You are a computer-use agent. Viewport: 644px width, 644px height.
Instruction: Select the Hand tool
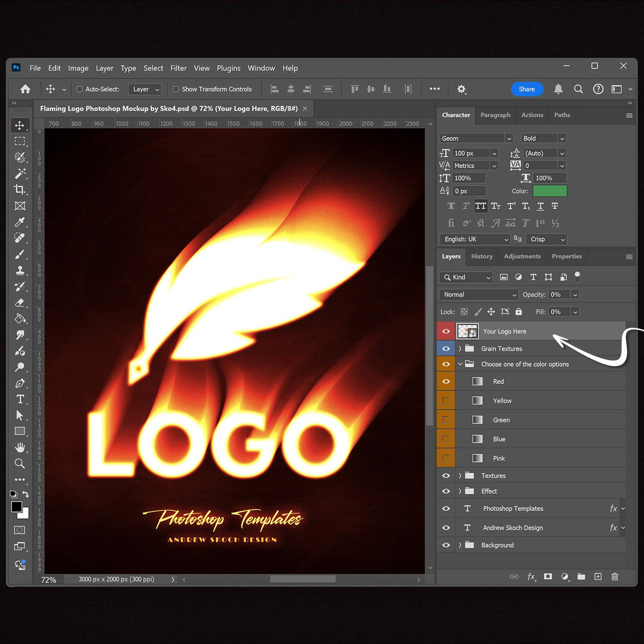coord(20,447)
